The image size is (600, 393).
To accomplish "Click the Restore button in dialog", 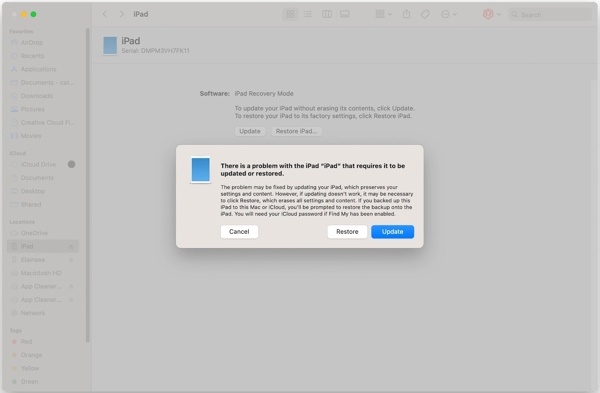I will coord(347,232).
